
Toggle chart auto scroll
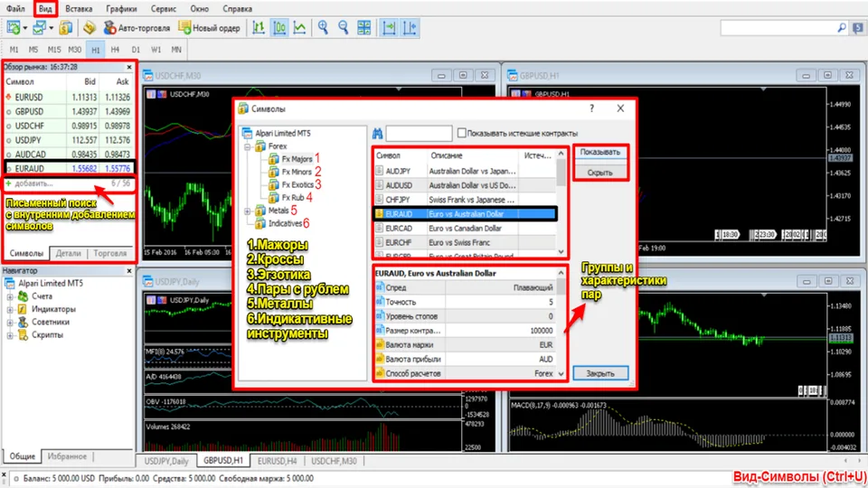coord(389,28)
